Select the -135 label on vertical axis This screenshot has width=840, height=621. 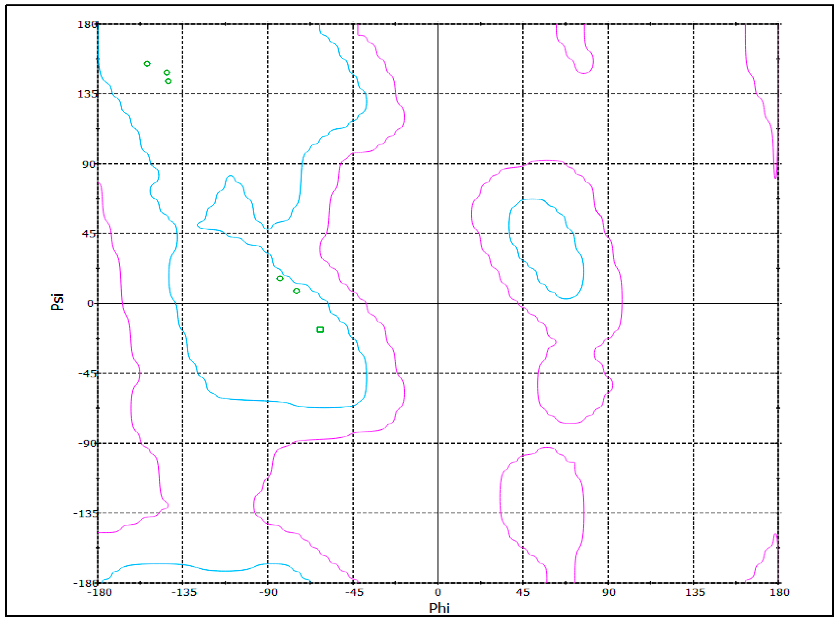coord(86,514)
